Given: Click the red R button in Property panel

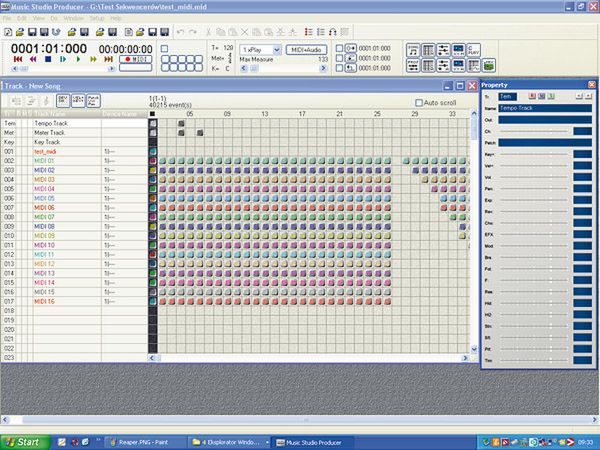Looking at the screenshot, I should 532,96.
